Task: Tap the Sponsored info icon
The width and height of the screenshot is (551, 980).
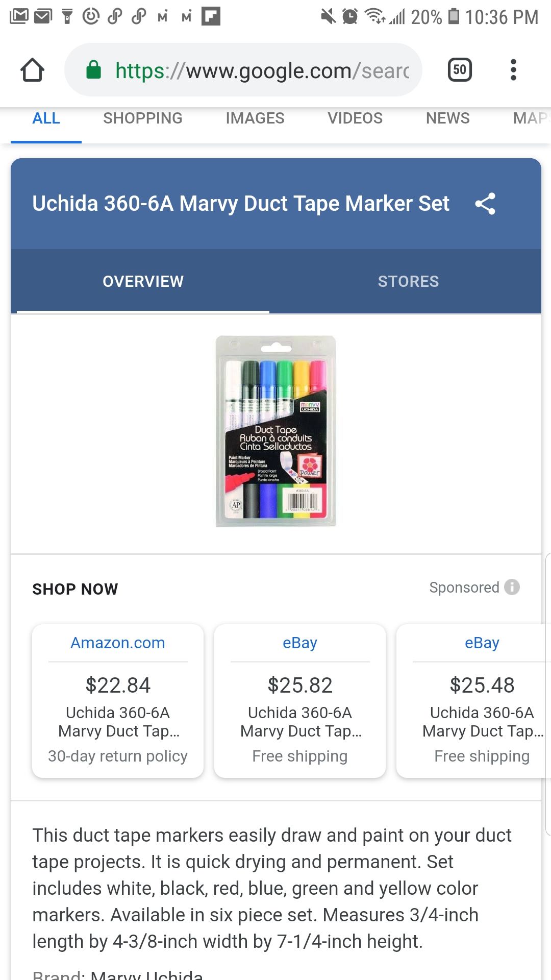Action: tap(512, 587)
